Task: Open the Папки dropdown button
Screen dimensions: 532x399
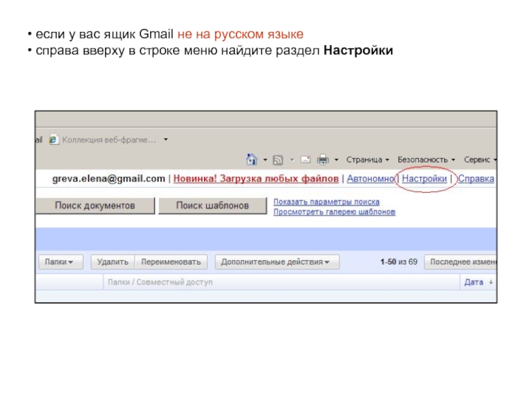Action: (61, 262)
